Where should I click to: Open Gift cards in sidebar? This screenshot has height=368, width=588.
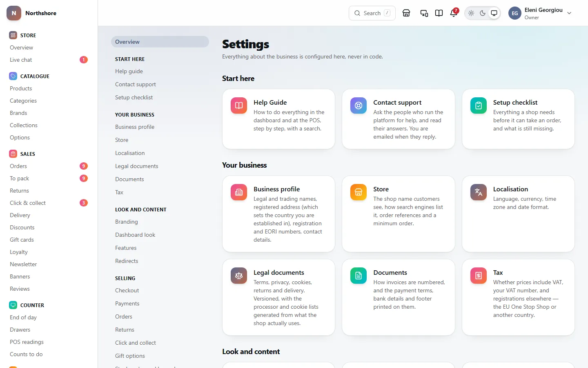click(x=49, y=240)
